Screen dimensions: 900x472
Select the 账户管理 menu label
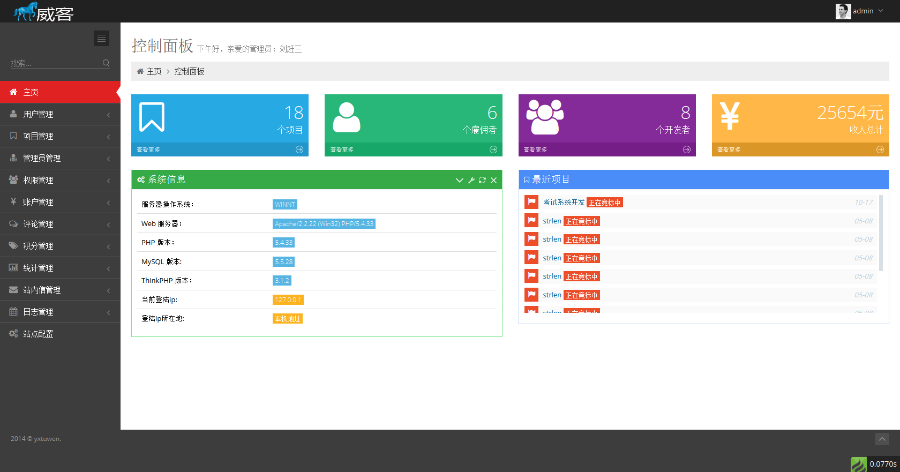point(38,202)
